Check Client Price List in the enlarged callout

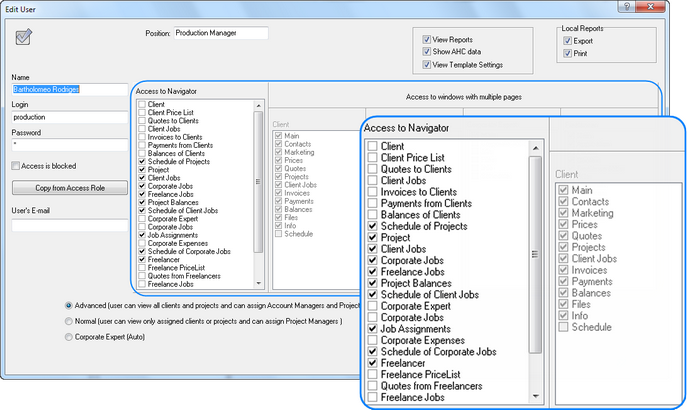[372, 157]
